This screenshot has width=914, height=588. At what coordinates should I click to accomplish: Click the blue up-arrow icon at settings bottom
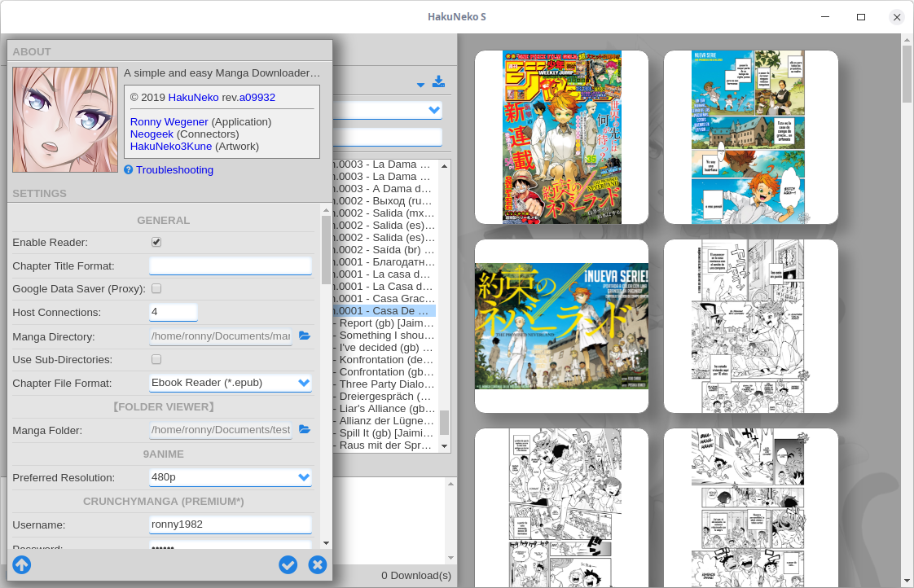pos(21,564)
